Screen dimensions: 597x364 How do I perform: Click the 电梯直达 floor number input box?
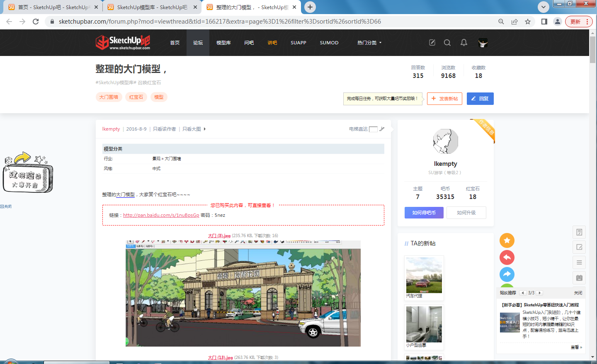(x=373, y=129)
